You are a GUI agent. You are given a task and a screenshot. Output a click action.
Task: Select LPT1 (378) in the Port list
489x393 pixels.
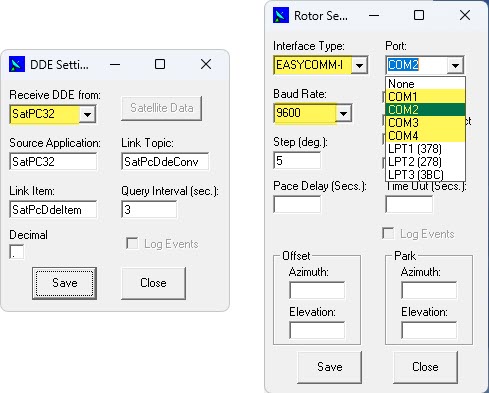pos(425,149)
